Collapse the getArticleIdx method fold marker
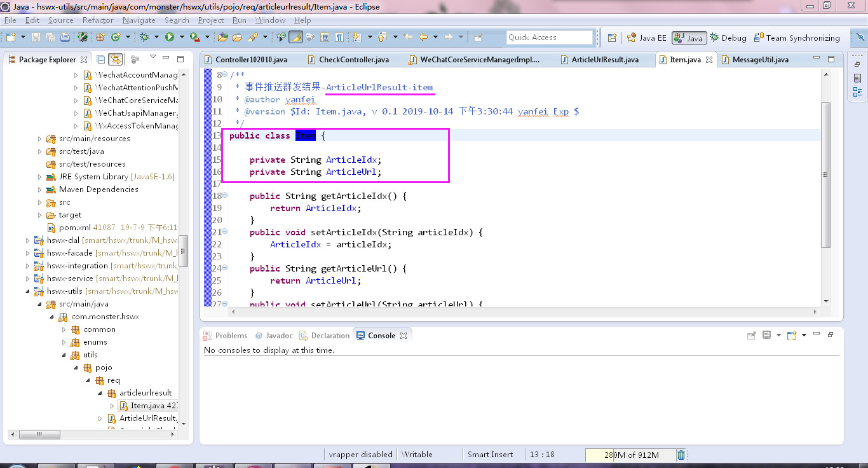The image size is (868, 468). [x=225, y=196]
